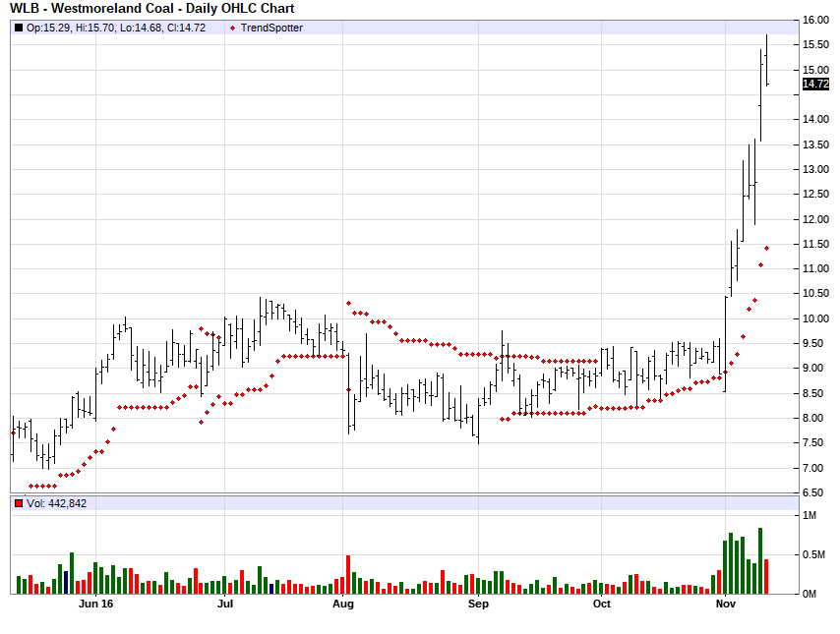Click the 15.50 price axis label
This screenshot has width=840, height=634.
815,45
